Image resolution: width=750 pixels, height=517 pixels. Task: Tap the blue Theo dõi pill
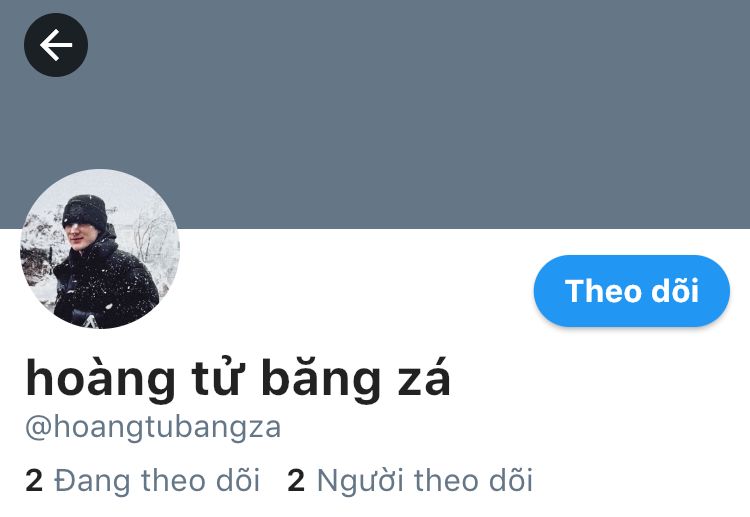(631, 291)
